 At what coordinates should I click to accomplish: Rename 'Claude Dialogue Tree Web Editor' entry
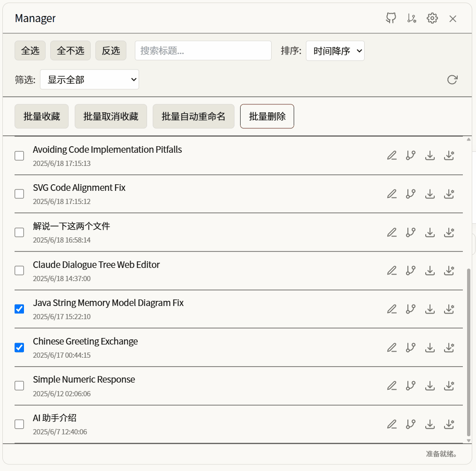click(392, 270)
